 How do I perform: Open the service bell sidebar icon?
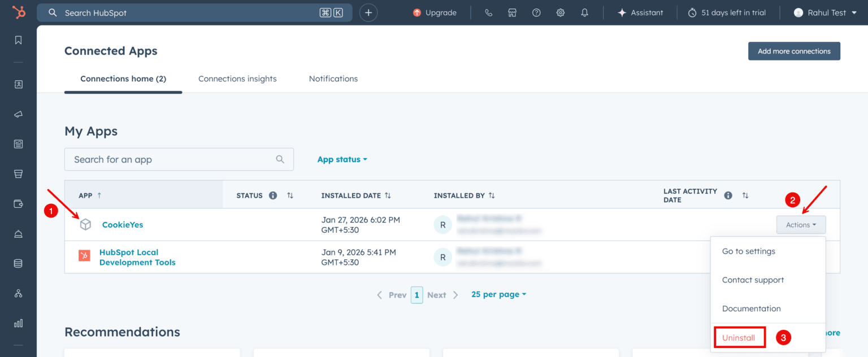click(18, 234)
